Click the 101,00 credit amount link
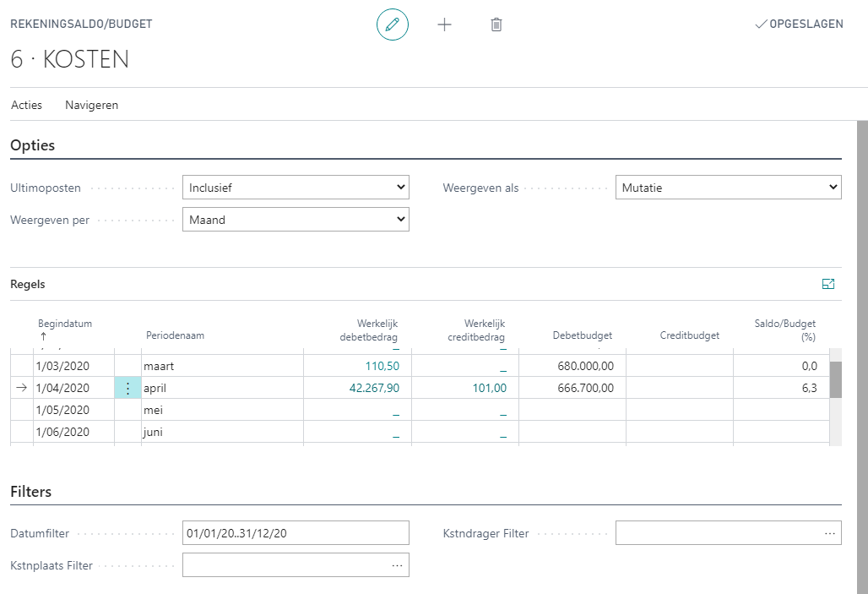The height and width of the screenshot is (594, 868). pos(490,389)
